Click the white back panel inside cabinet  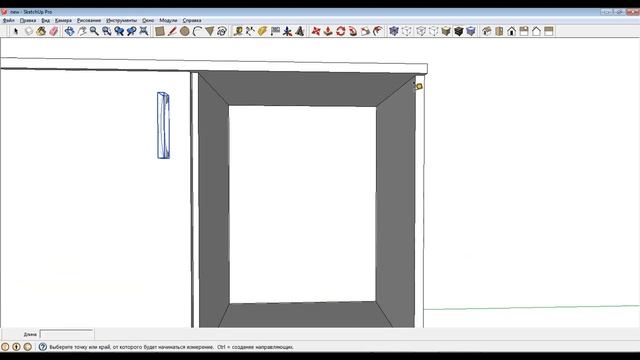click(x=302, y=204)
